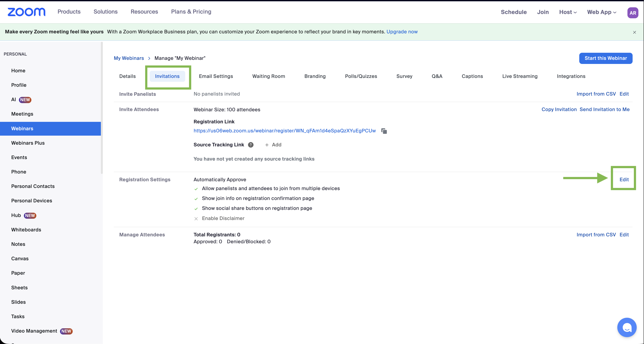
Task: Click the Upgrade now link
Action: pyautogui.click(x=402, y=32)
